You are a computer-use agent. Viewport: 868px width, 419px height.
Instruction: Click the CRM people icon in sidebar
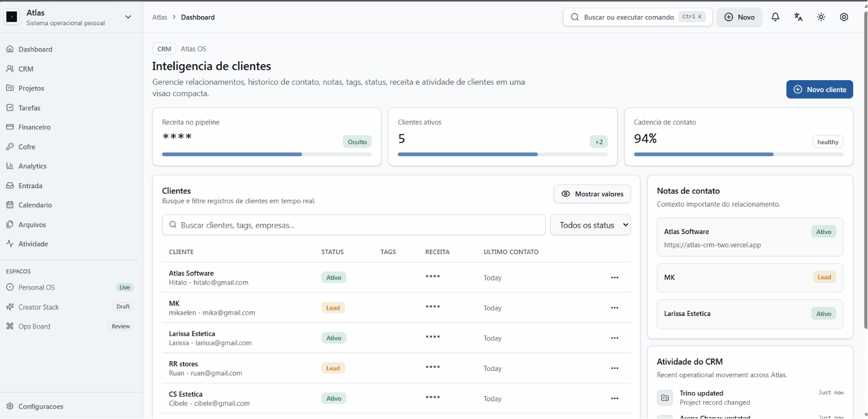(x=10, y=69)
